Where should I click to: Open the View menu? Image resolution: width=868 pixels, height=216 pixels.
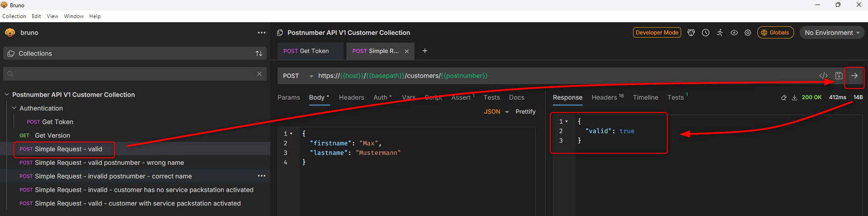tap(53, 16)
